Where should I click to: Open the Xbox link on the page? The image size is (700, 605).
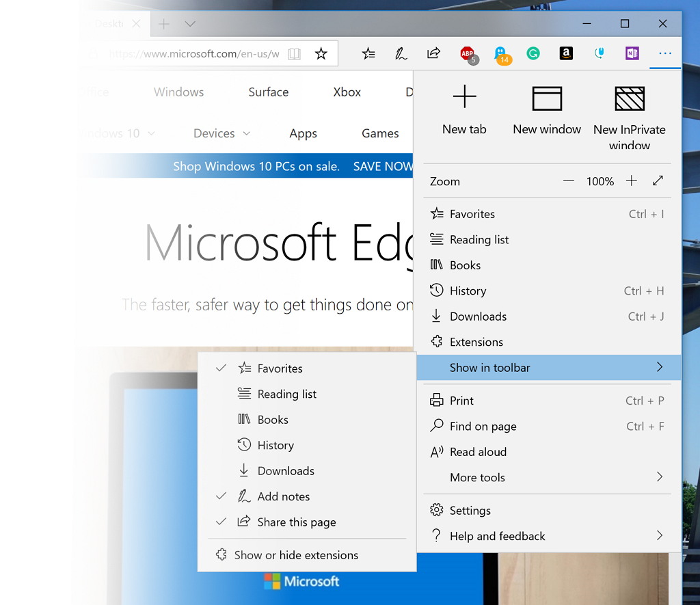(x=347, y=92)
